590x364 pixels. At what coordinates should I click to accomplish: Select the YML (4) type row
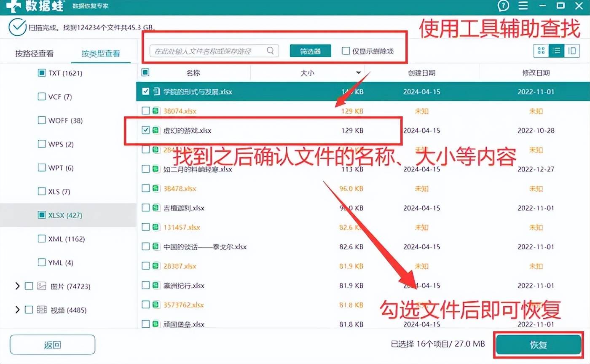68,262
